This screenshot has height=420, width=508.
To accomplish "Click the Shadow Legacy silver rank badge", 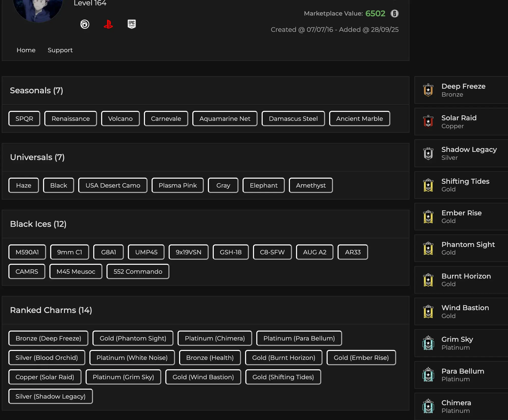I will (x=428, y=153).
